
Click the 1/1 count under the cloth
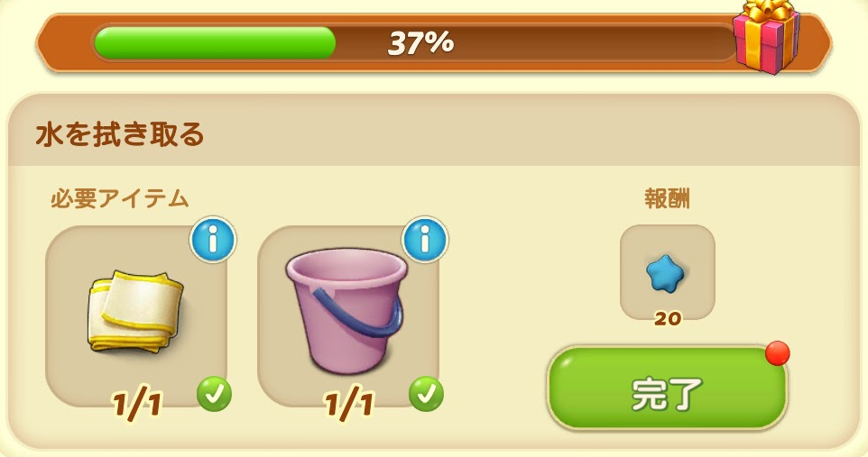coord(137,405)
